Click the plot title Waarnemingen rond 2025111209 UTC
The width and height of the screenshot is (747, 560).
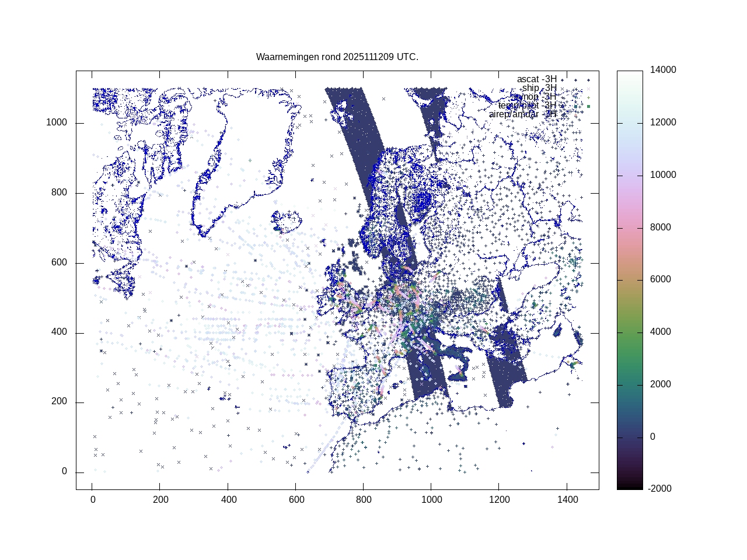[x=337, y=57]
